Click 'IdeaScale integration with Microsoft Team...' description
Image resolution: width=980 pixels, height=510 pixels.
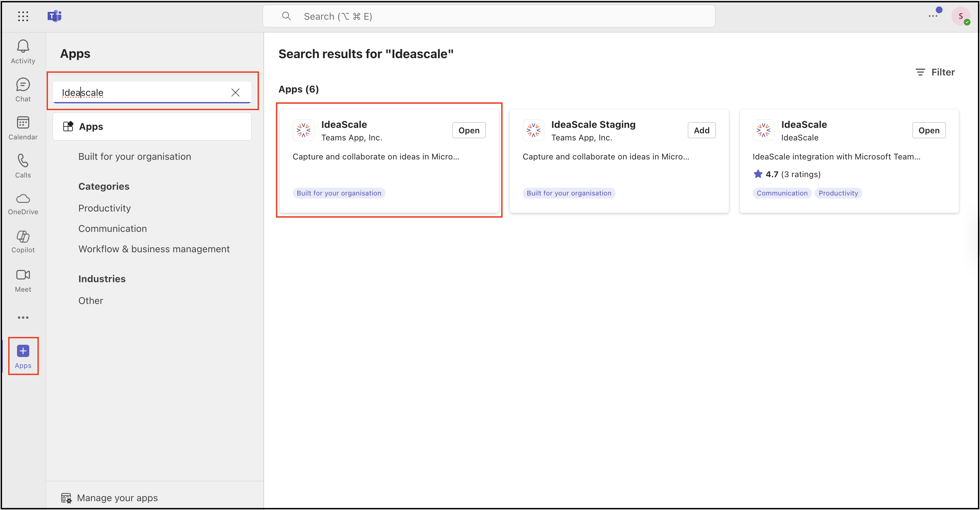836,157
